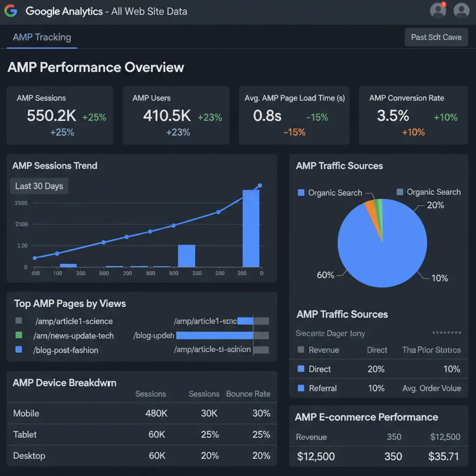
Task: Toggle blue legend box for /blog-post-fashion
Action: [x=19, y=350]
